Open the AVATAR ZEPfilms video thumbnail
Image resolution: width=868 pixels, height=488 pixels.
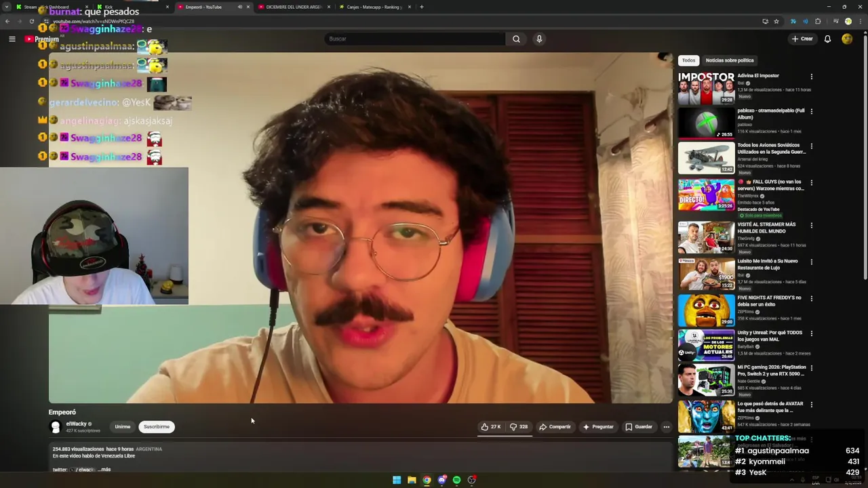click(706, 416)
